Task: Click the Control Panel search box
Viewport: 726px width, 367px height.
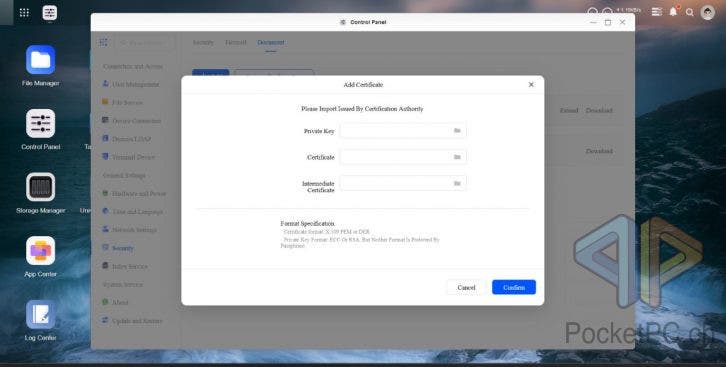Action: click(x=145, y=43)
